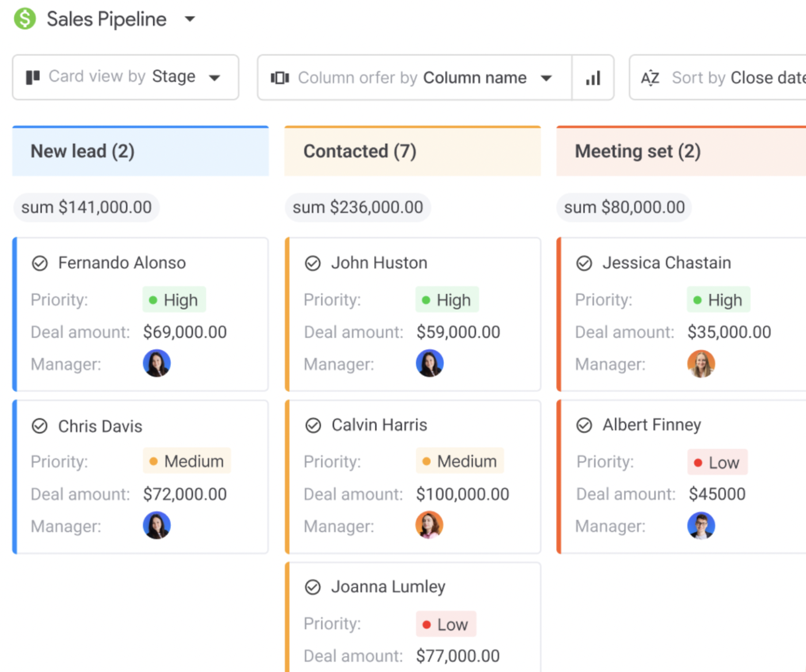Click Fernando Alonso's manager avatar

point(157,364)
